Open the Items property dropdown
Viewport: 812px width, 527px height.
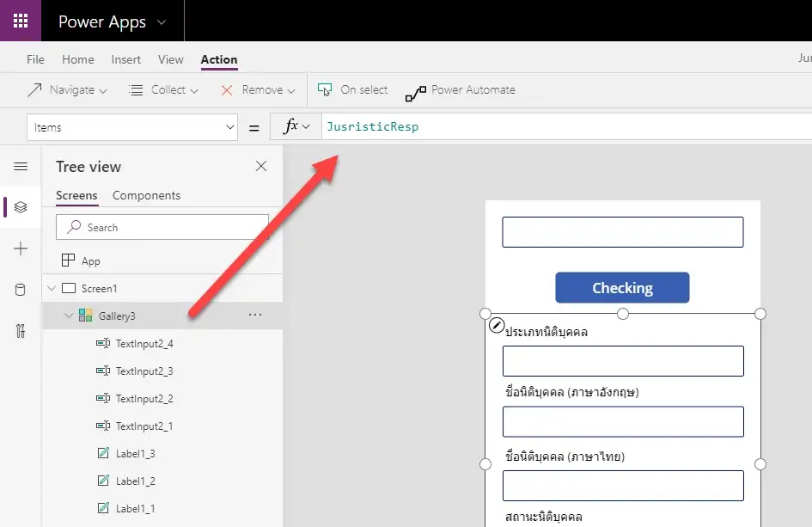[132, 127]
